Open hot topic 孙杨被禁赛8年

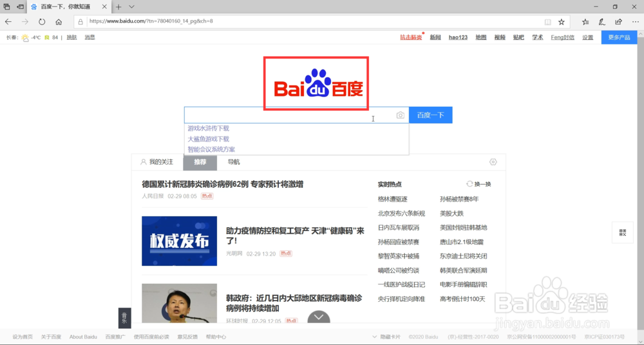point(459,199)
